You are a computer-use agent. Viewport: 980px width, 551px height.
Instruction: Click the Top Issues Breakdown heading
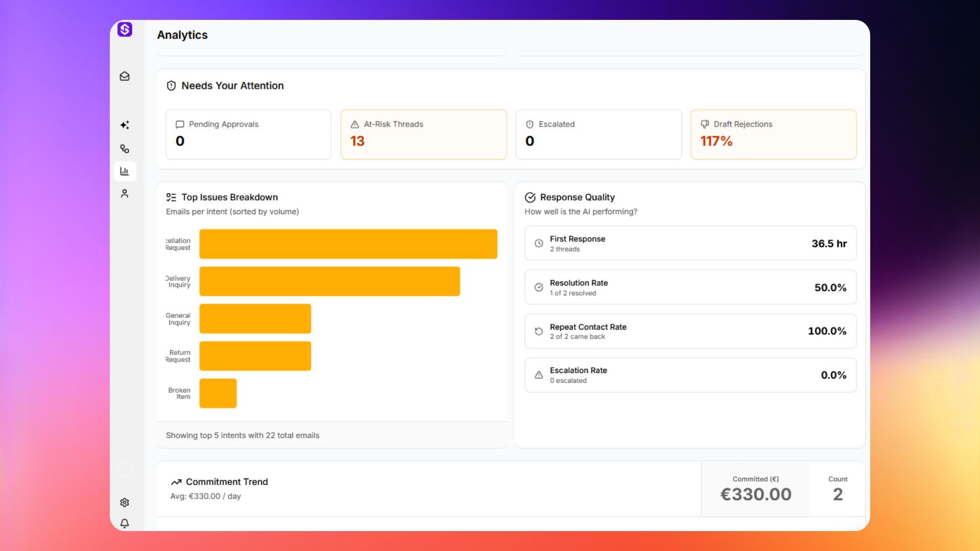[230, 197]
